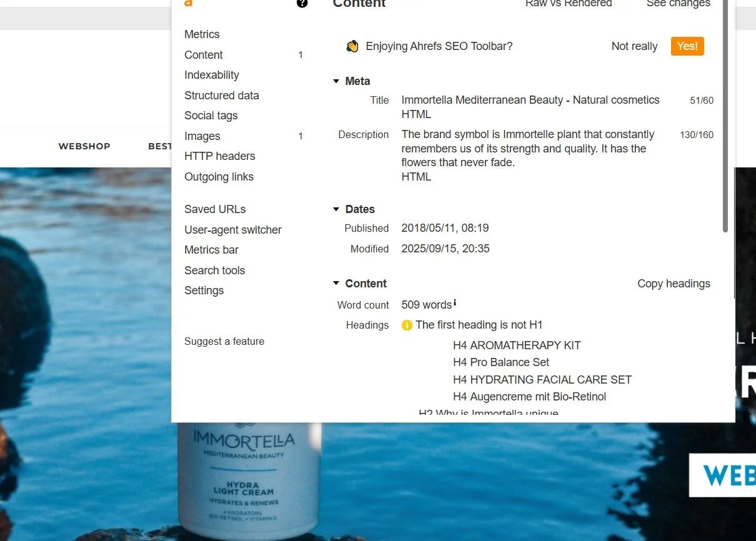Open toolbar Settings

(204, 290)
